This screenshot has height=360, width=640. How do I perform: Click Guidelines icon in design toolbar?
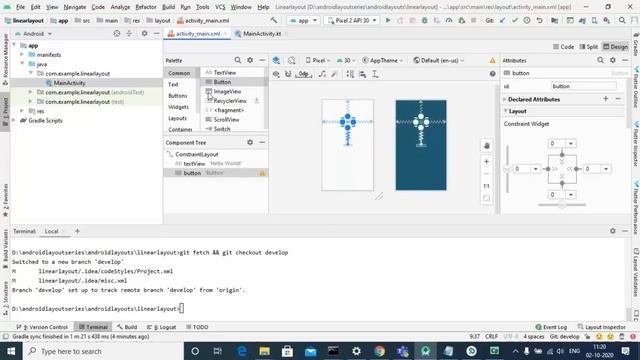[x=375, y=74]
